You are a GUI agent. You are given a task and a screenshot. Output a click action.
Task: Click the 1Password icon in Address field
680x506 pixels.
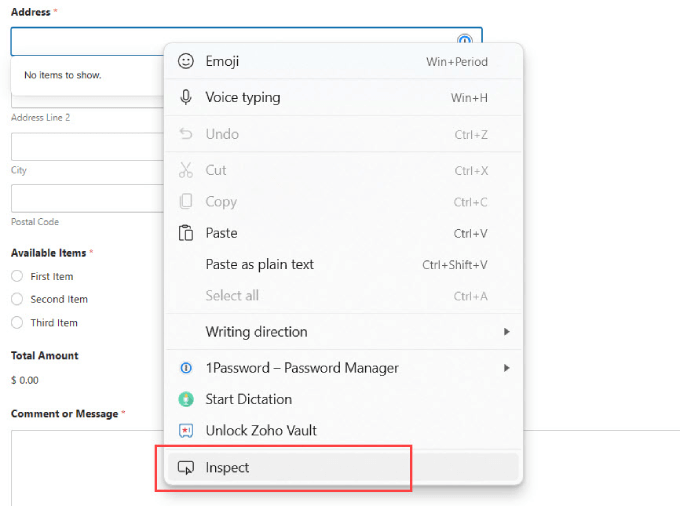click(465, 40)
